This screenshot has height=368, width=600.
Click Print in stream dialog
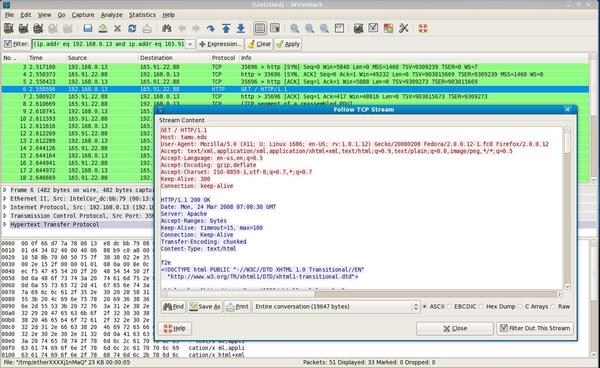[237, 307]
